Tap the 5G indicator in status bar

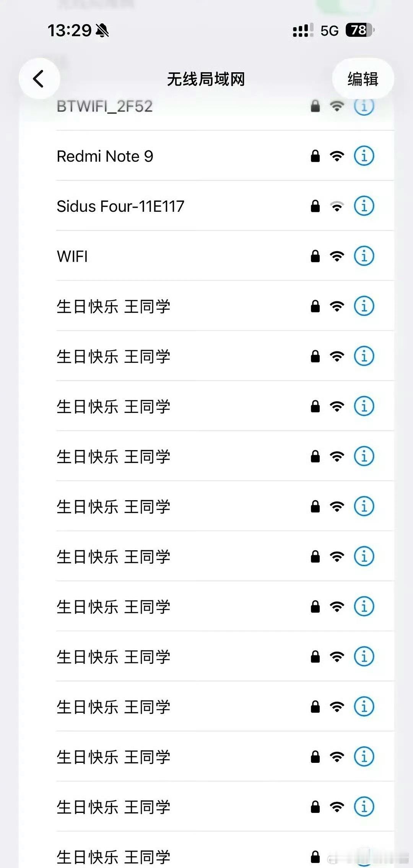coord(330,31)
